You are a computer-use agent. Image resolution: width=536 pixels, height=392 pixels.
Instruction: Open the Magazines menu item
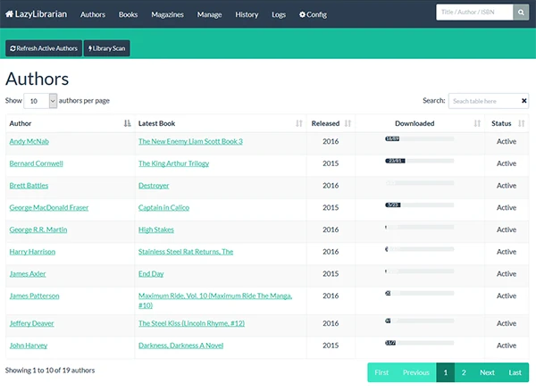[x=168, y=14]
